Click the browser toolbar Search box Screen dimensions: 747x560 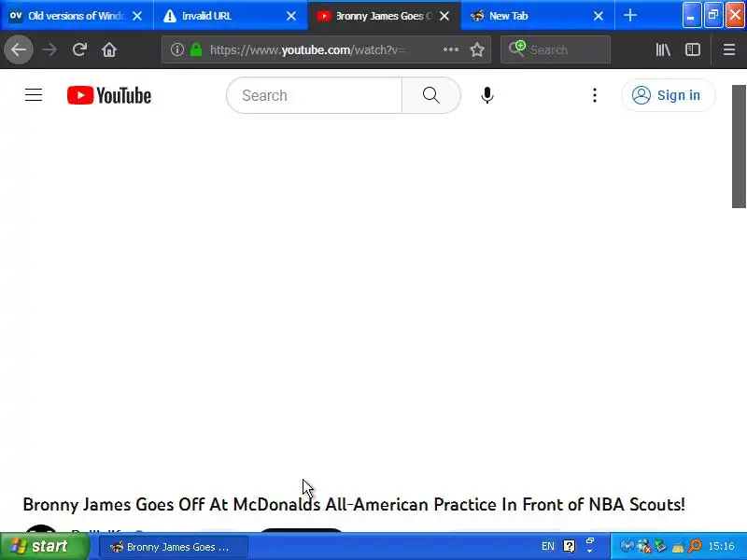tap(556, 49)
